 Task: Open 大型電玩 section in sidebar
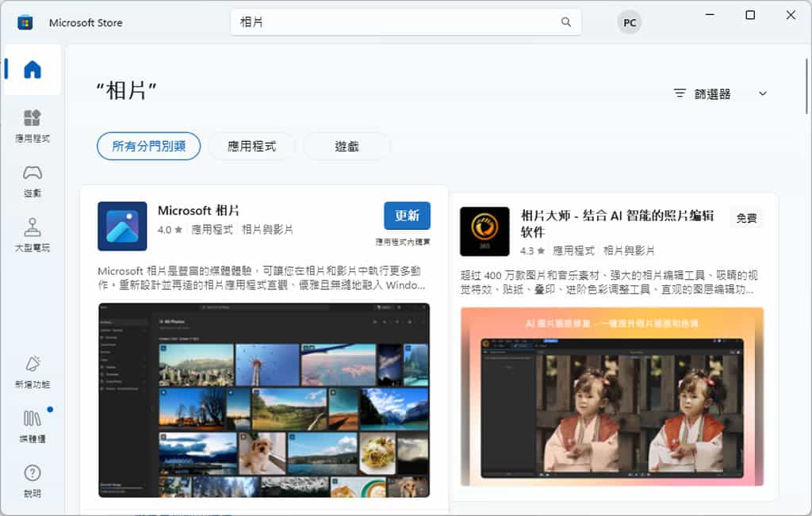(x=33, y=235)
